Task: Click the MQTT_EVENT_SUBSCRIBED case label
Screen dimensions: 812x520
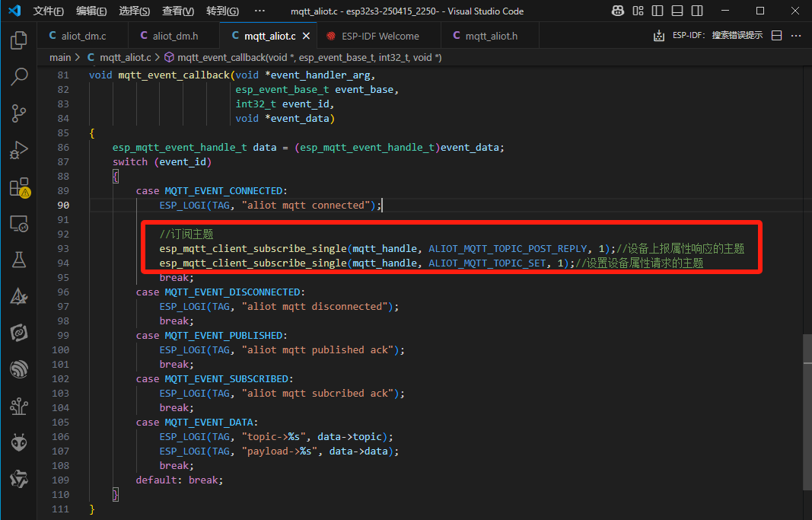Action: [226, 379]
